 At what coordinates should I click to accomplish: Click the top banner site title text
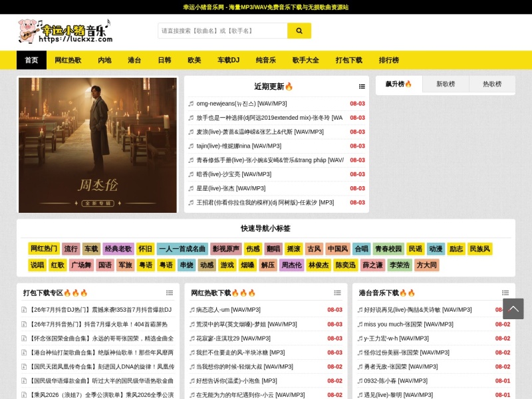click(265, 7)
